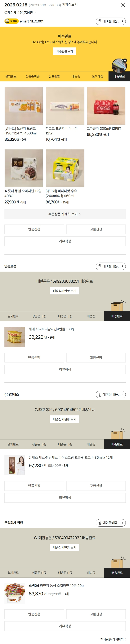Click 반품신청 for 해태 허니버터감자칩
This screenshot has height=644, width=130.
point(34,358)
